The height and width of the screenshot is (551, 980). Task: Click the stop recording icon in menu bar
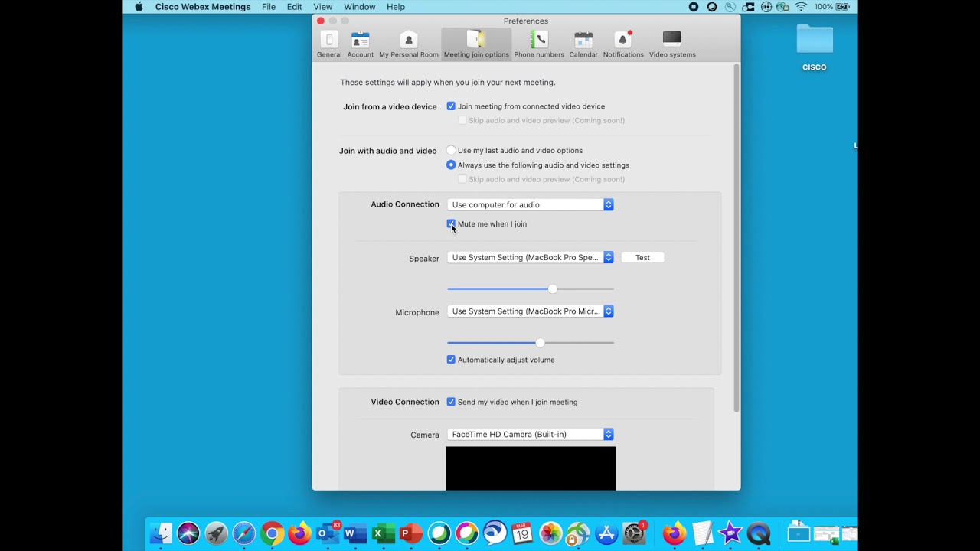[x=694, y=7]
